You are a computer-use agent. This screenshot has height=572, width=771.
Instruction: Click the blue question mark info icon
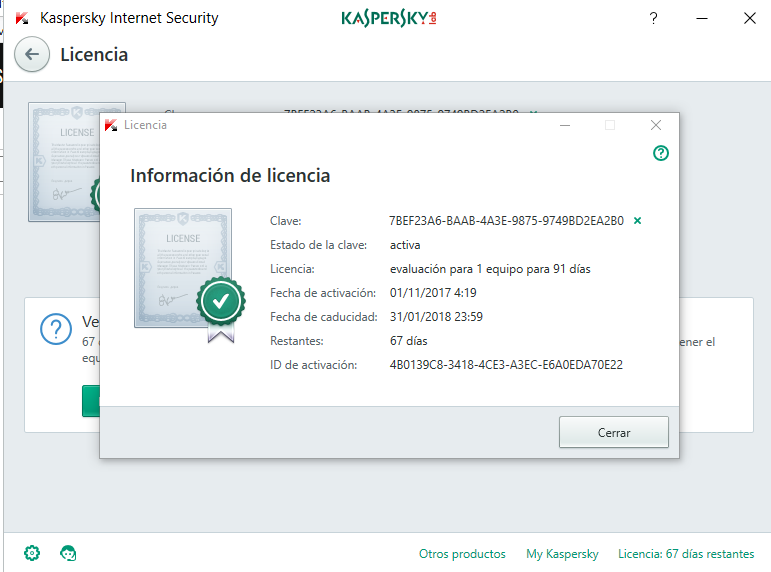coord(56,329)
